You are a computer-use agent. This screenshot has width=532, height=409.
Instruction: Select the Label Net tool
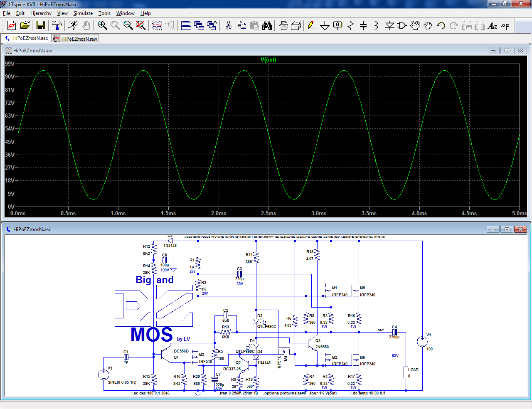338,26
